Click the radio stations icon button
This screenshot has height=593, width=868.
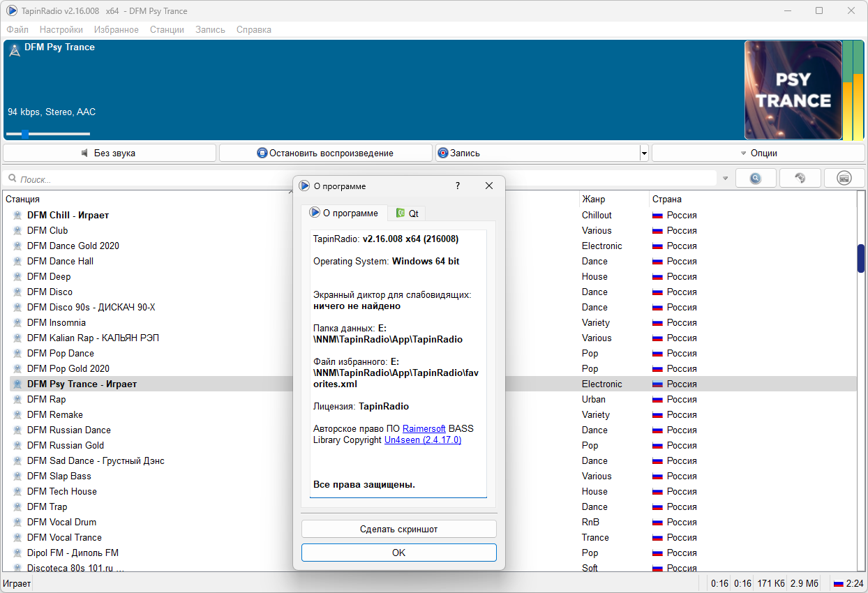click(844, 179)
